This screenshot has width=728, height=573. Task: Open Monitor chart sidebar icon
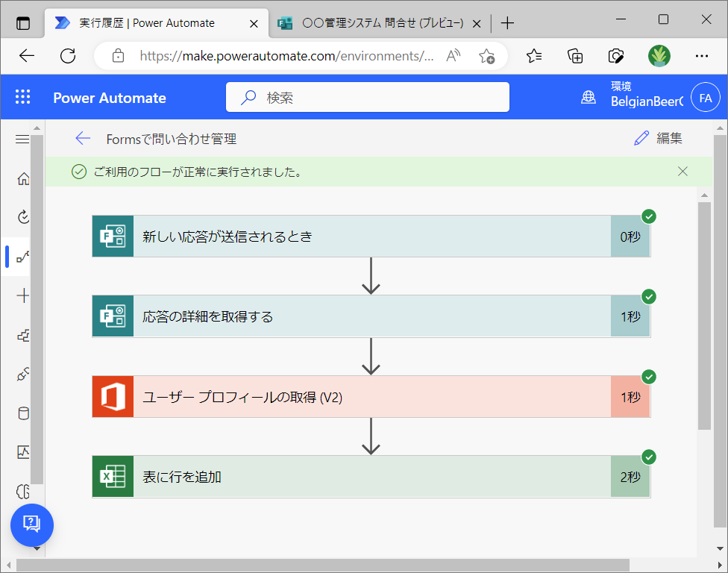(x=23, y=452)
